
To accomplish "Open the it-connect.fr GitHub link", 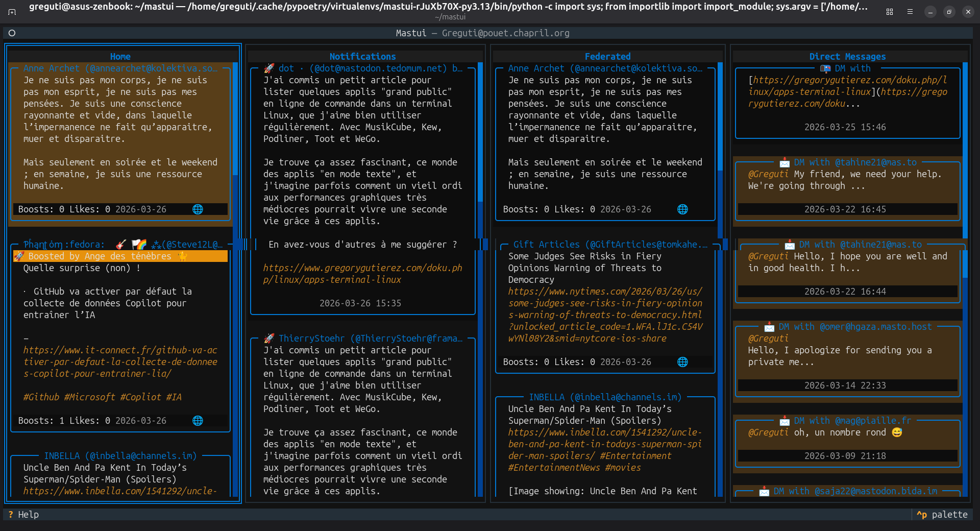I will 120,362.
